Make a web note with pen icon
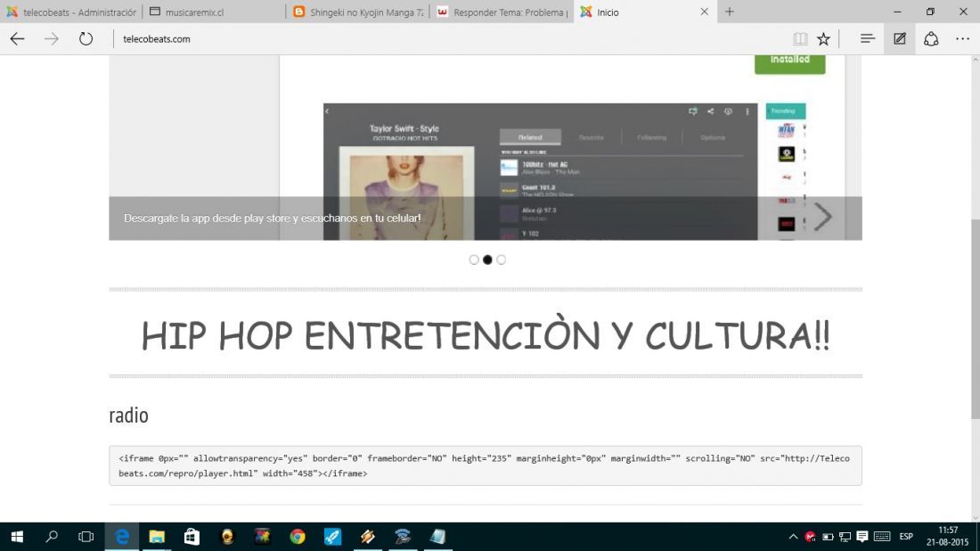The image size is (980, 551). click(900, 38)
